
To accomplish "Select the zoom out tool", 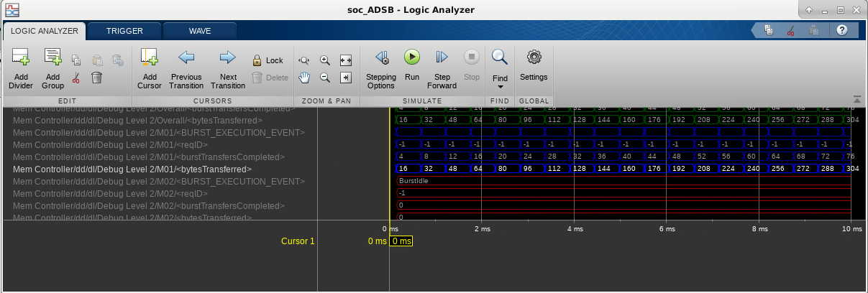I will click(325, 78).
